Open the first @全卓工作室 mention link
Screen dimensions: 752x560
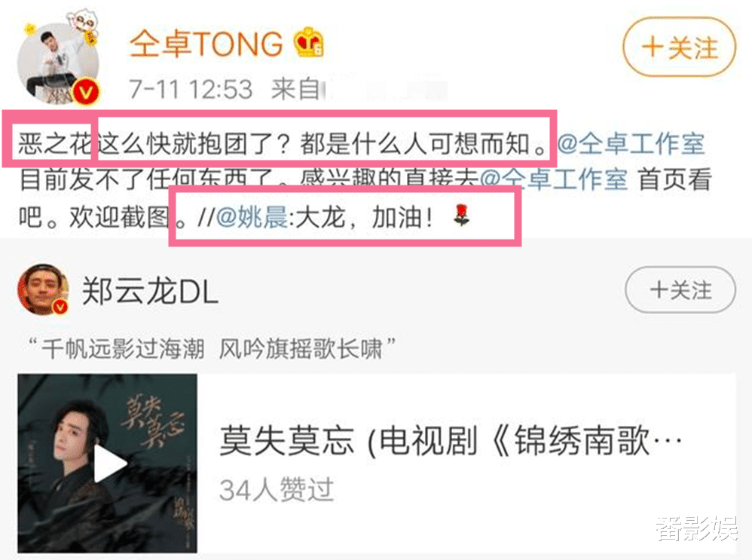click(x=631, y=143)
